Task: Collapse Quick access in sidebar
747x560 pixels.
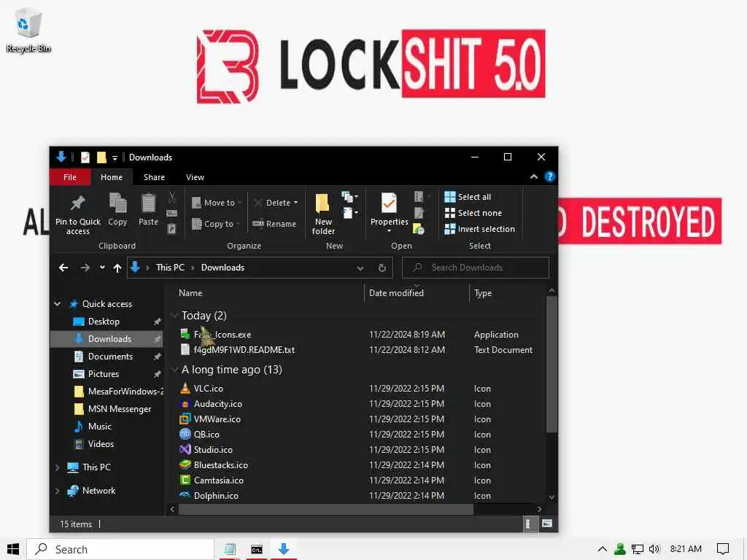Action: tap(58, 304)
